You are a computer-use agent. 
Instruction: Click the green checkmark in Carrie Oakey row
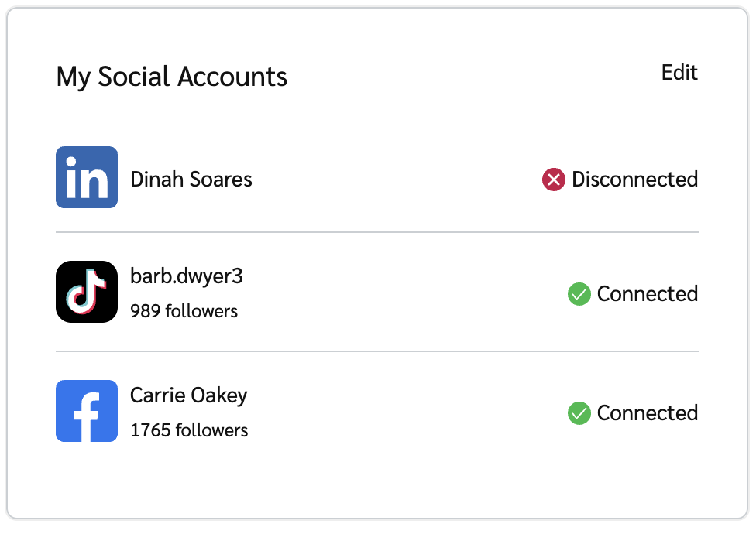(579, 413)
